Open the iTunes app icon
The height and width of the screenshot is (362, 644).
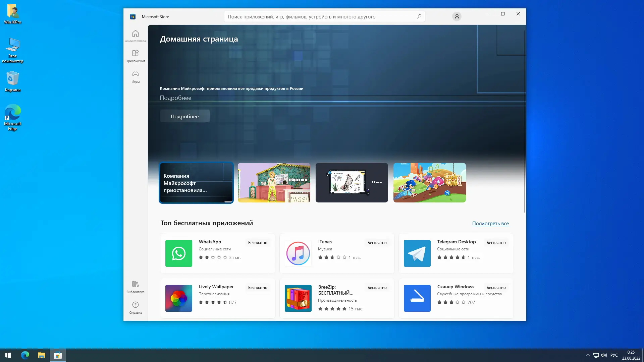point(298,253)
